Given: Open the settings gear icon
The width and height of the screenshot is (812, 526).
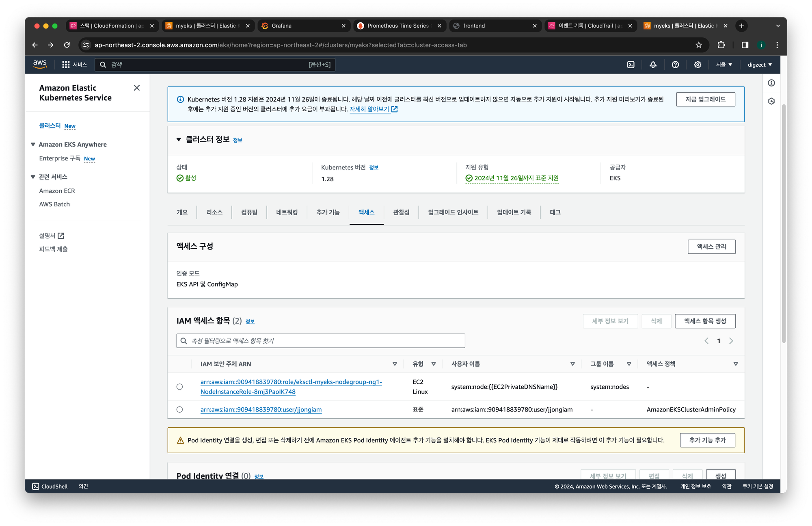Looking at the screenshot, I should point(698,65).
